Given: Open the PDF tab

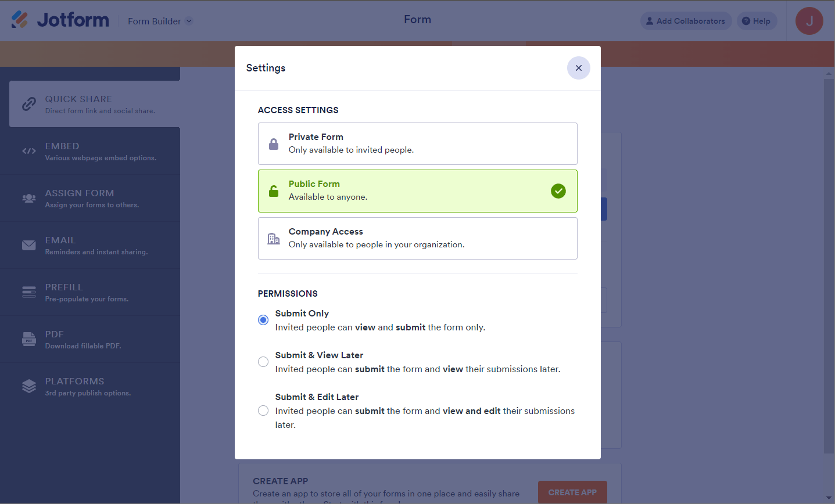Looking at the screenshot, I should click(90, 339).
